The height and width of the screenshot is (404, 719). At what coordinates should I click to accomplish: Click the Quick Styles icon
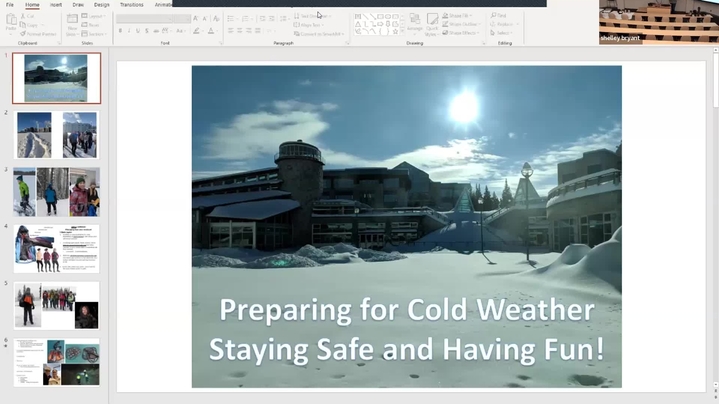point(433,24)
